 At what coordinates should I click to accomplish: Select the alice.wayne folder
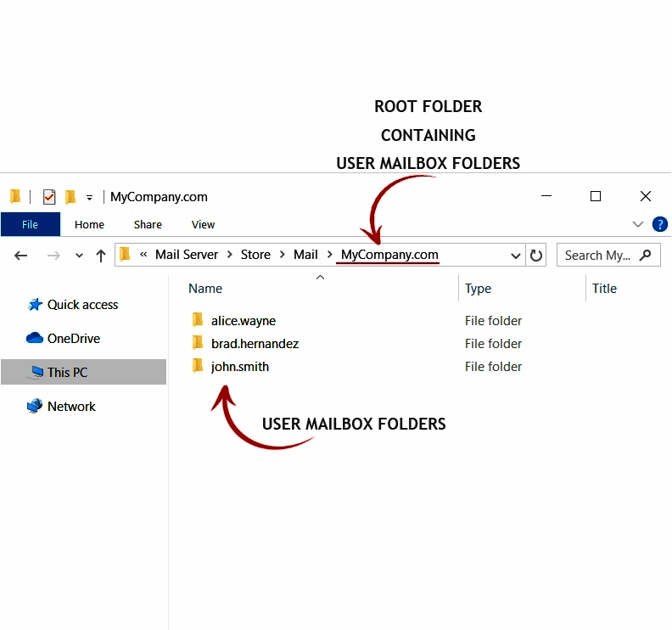pyautogui.click(x=243, y=321)
